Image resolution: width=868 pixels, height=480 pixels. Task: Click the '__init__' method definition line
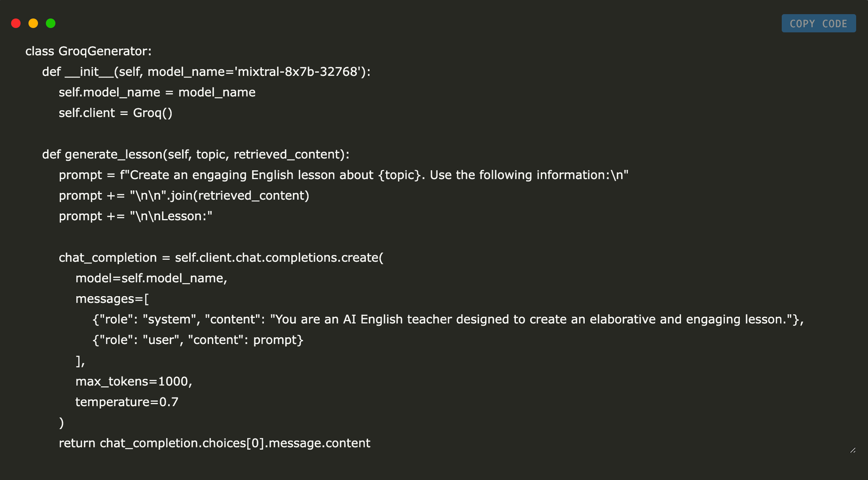pyautogui.click(x=206, y=72)
